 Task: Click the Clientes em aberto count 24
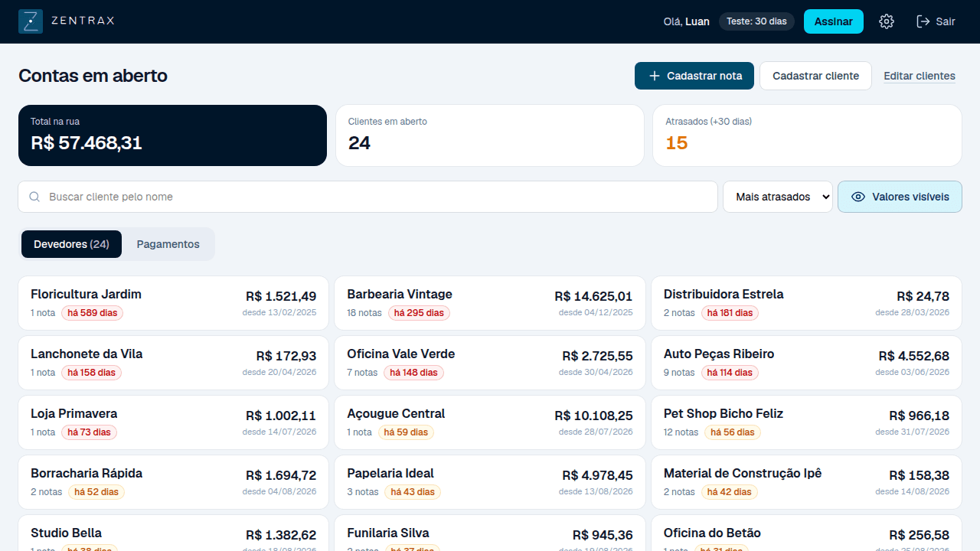click(359, 143)
